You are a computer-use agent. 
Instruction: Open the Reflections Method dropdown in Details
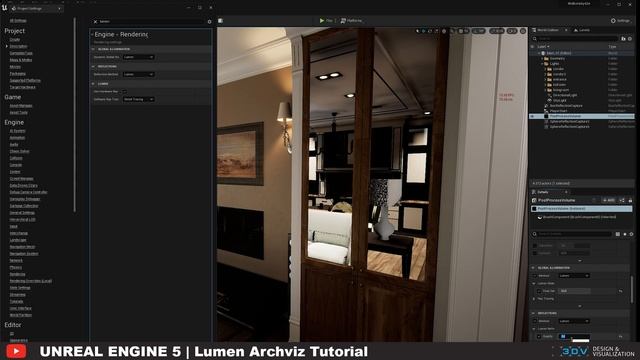574,321
